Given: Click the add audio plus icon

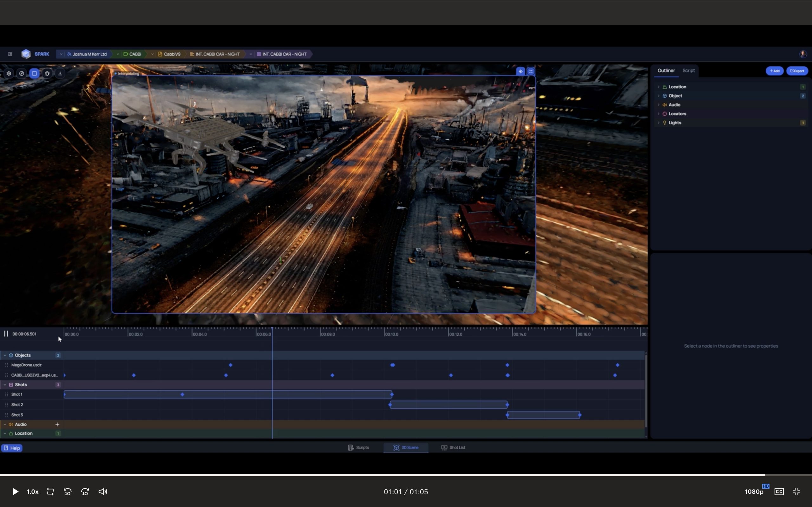Looking at the screenshot, I should pos(57,424).
